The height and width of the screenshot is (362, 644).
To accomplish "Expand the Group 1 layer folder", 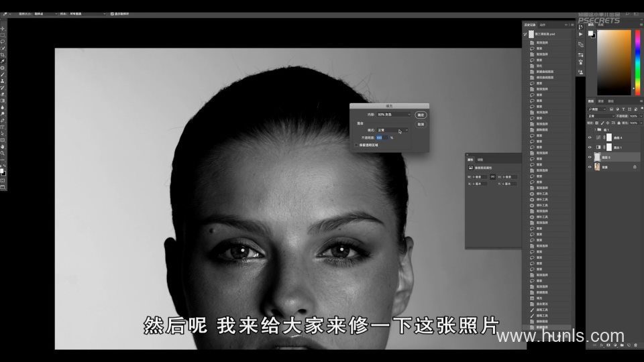I will click(595, 129).
